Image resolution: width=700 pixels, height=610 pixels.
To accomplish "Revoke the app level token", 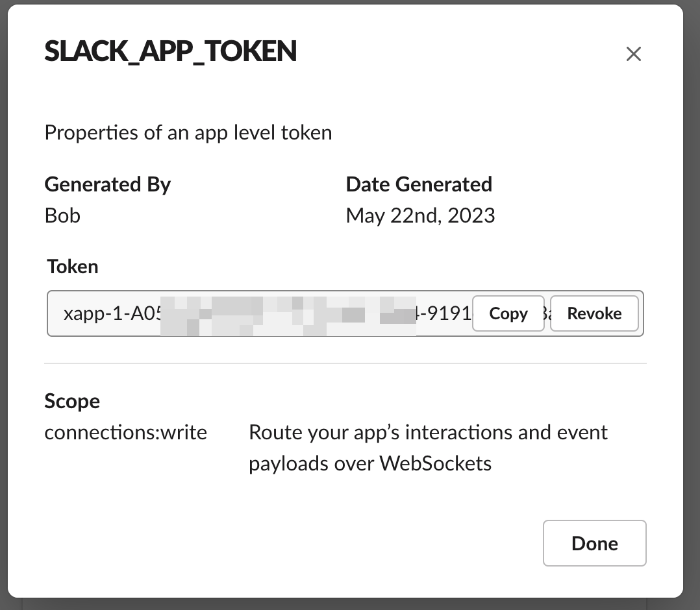I will 594,313.
